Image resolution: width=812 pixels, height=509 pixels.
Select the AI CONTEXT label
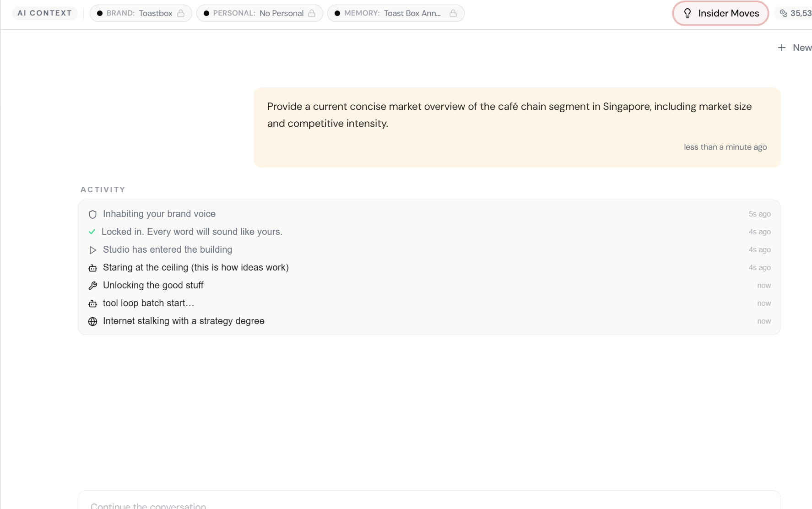point(44,13)
